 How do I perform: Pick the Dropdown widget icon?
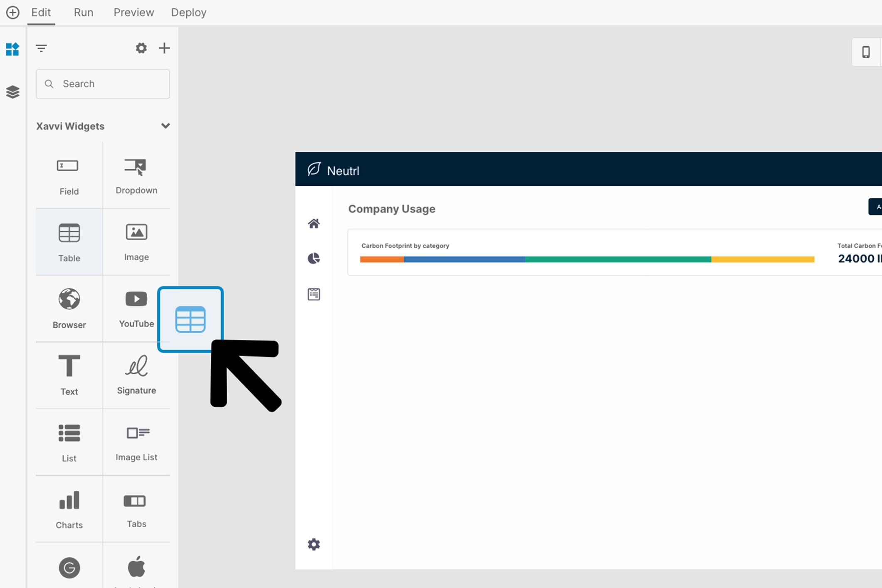tap(136, 167)
